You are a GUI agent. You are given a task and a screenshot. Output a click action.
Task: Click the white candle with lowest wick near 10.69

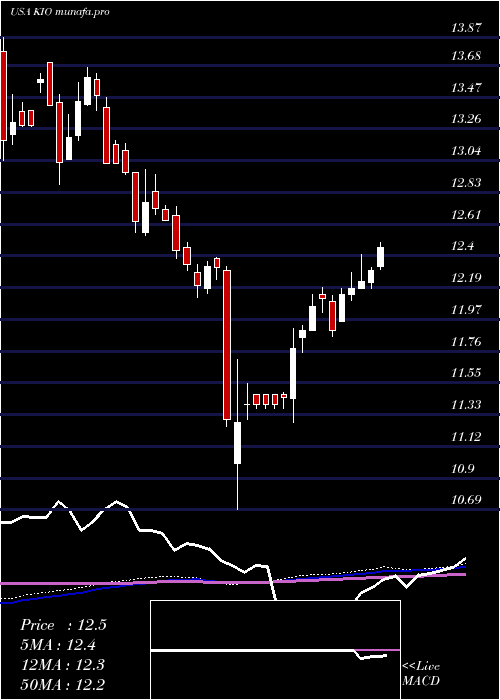238,443
